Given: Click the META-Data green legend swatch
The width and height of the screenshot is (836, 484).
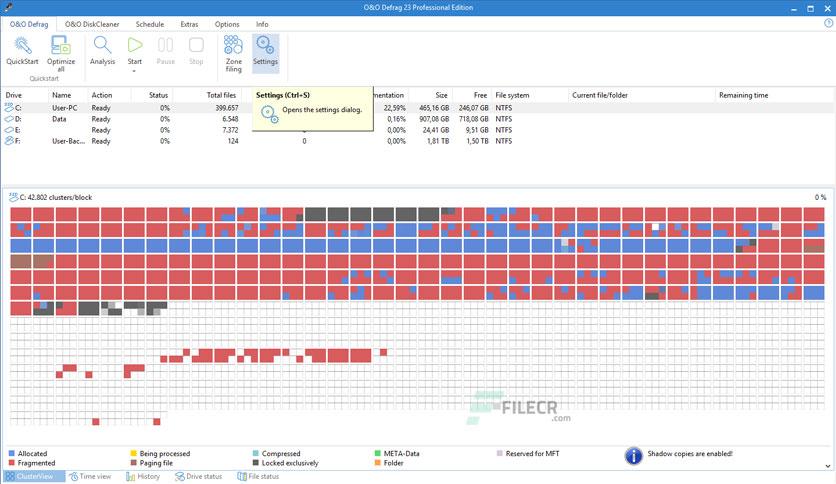Looking at the screenshot, I should 377,454.
